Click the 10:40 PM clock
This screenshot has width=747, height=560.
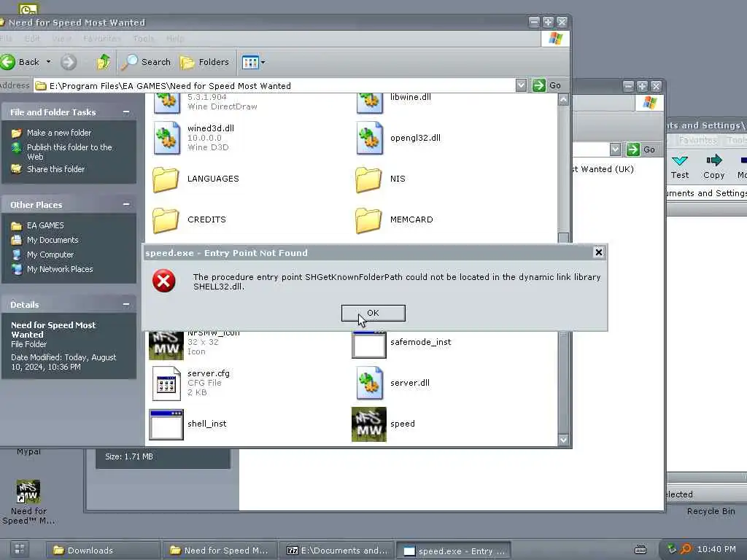(716, 549)
